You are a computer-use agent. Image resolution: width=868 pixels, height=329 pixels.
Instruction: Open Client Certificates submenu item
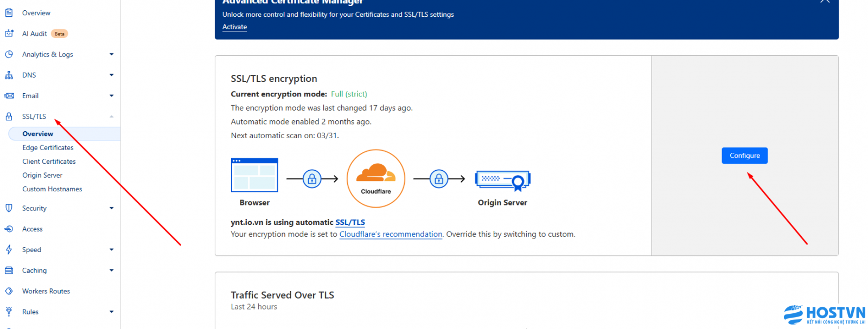49,162
